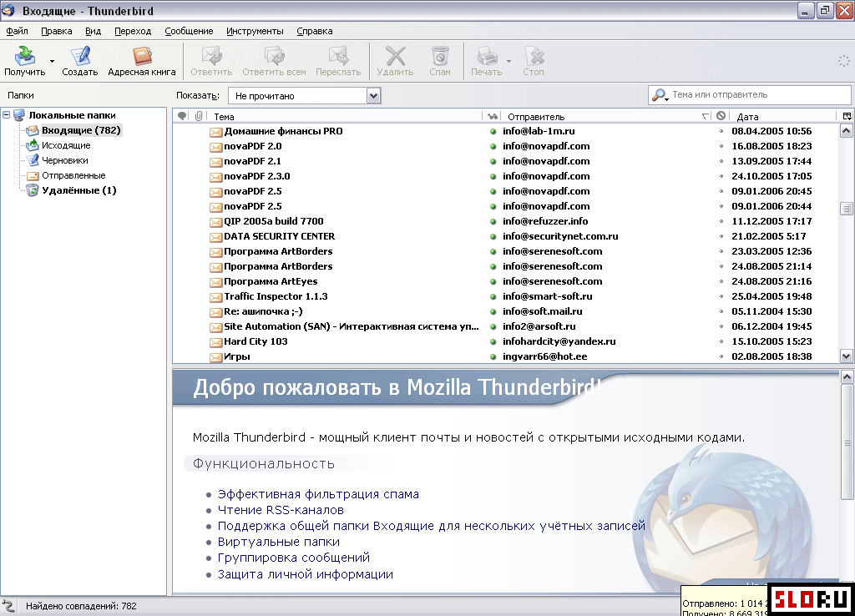Select the Удалённые (1) folder

(x=79, y=190)
